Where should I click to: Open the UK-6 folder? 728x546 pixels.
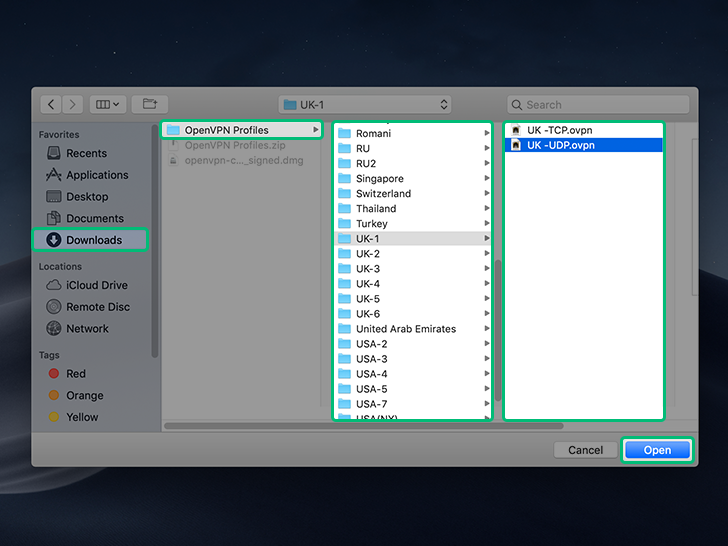[412, 314]
